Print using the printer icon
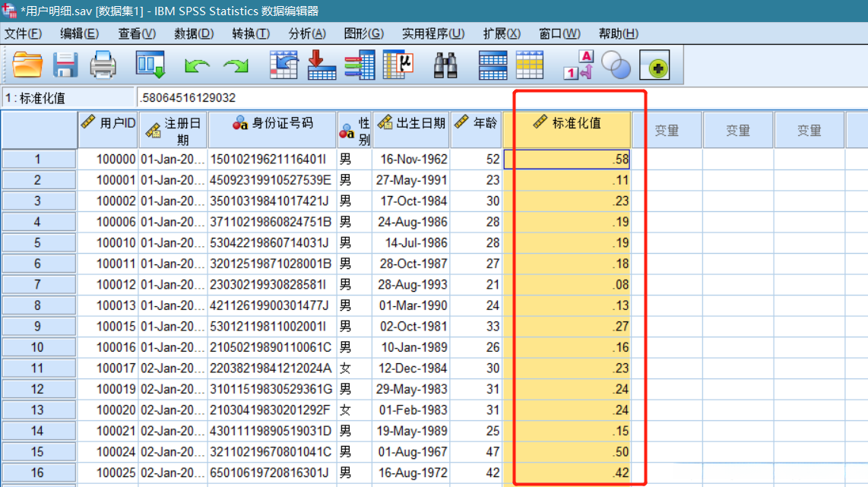 point(103,65)
